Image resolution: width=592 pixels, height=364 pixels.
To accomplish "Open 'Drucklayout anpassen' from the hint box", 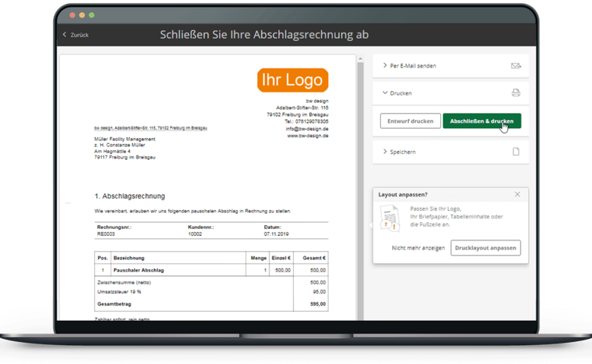I will coord(486,248).
